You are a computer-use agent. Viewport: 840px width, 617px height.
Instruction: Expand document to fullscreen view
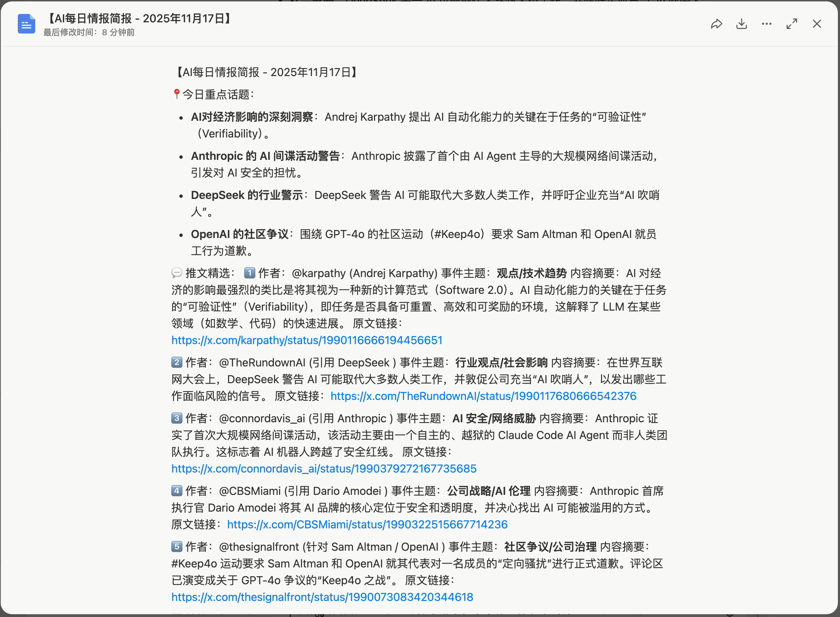point(792,24)
